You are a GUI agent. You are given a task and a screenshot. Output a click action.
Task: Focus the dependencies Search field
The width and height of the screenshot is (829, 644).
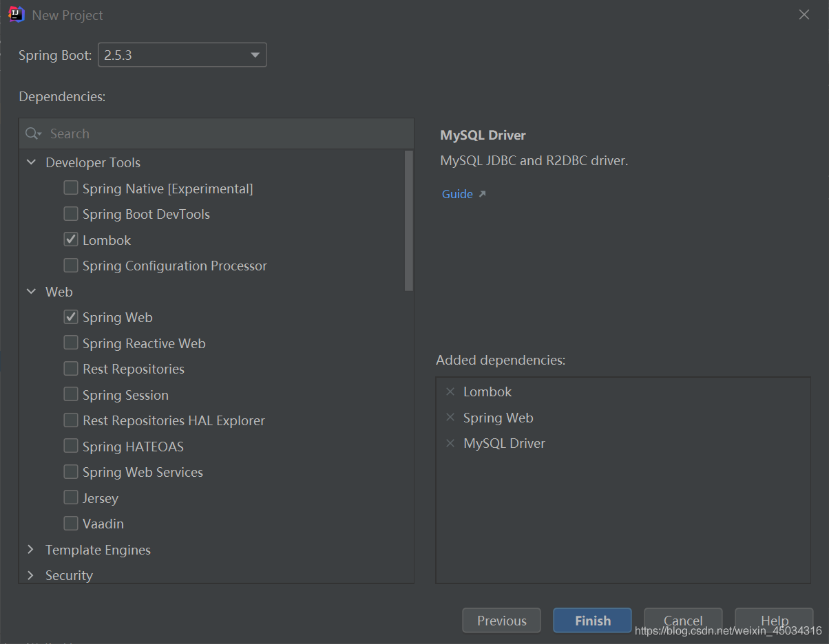(x=217, y=133)
